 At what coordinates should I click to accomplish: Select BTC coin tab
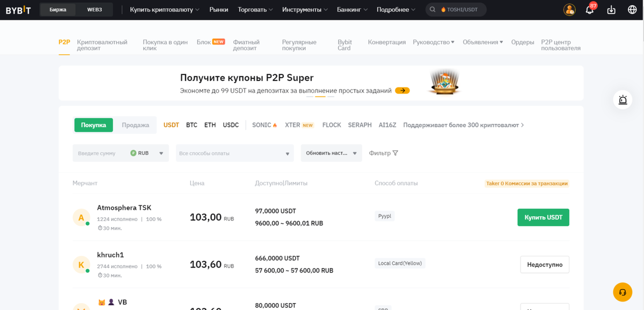[x=192, y=125]
